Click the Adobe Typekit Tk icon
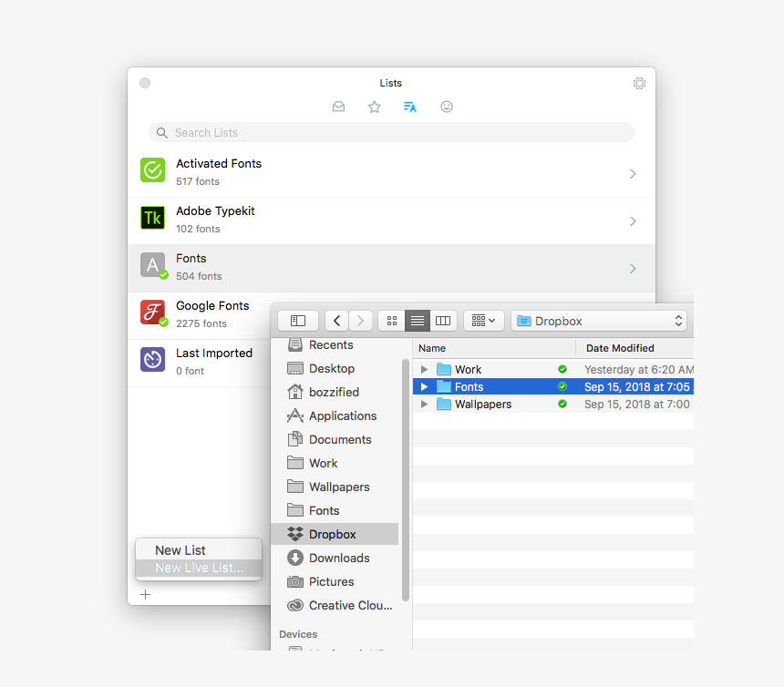Image resolution: width=784 pixels, height=687 pixels. pyautogui.click(x=152, y=218)
